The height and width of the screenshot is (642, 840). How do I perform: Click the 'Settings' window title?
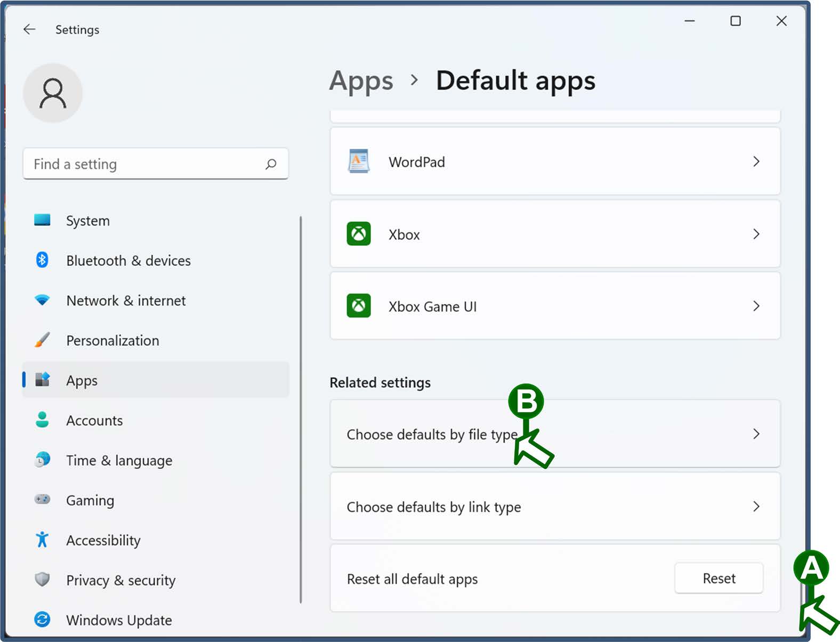[x=77, y=30]
